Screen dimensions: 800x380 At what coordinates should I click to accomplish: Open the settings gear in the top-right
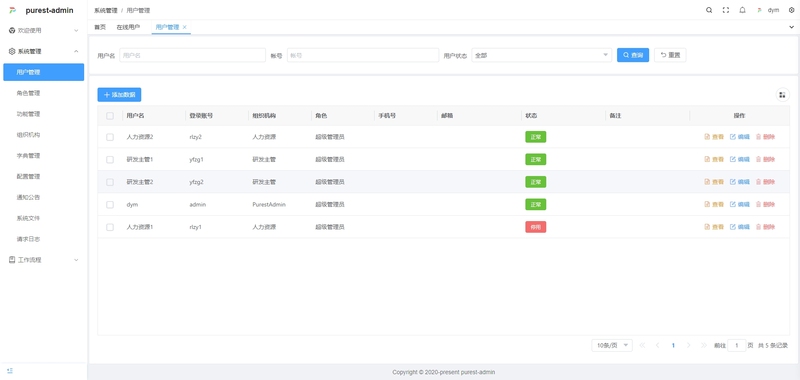791,10
